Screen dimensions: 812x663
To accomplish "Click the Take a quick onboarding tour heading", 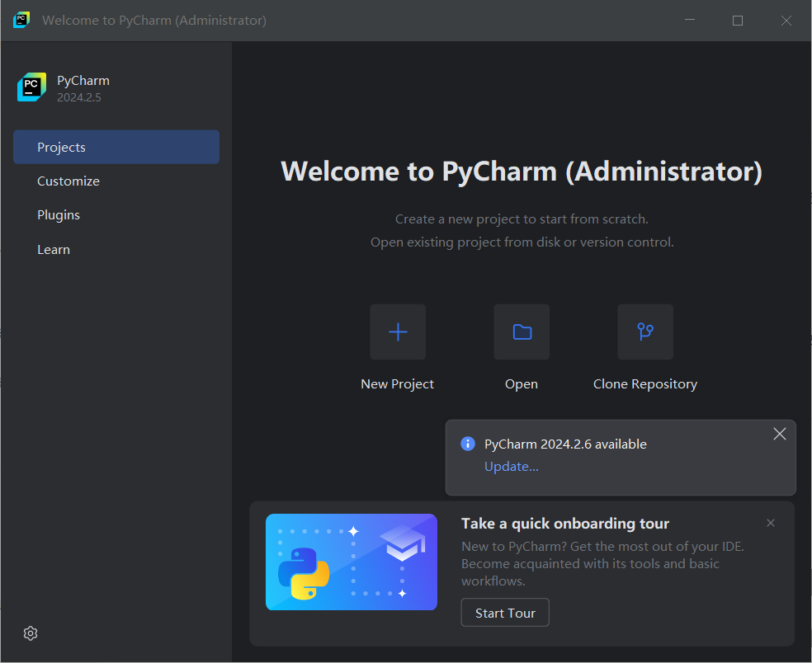I will [565, 524].
